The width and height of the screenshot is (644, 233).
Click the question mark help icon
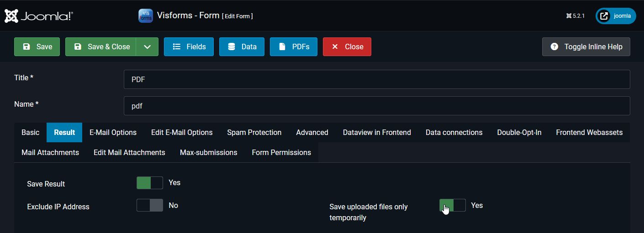tap(554, 47)
